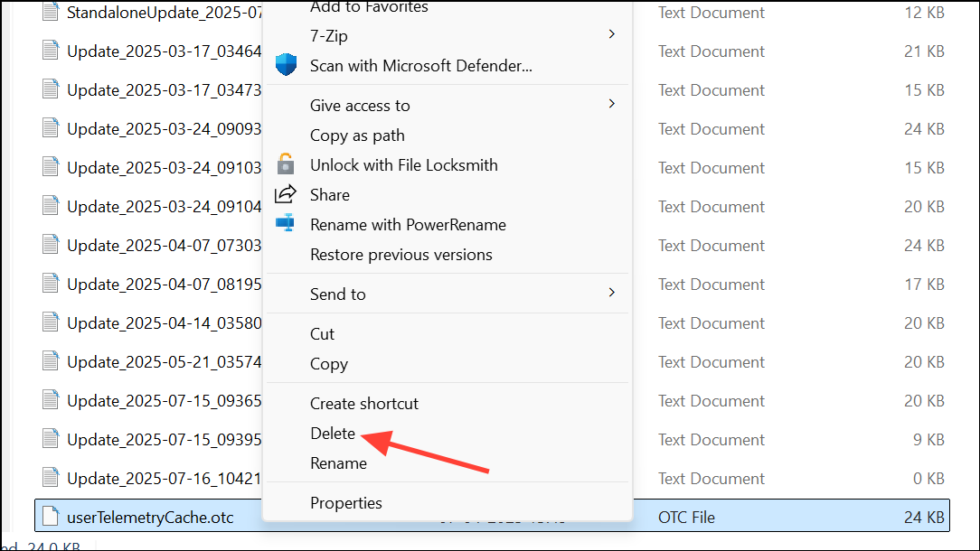Click the document icon beside Update_2025-07-16_10421

[52, 478]
